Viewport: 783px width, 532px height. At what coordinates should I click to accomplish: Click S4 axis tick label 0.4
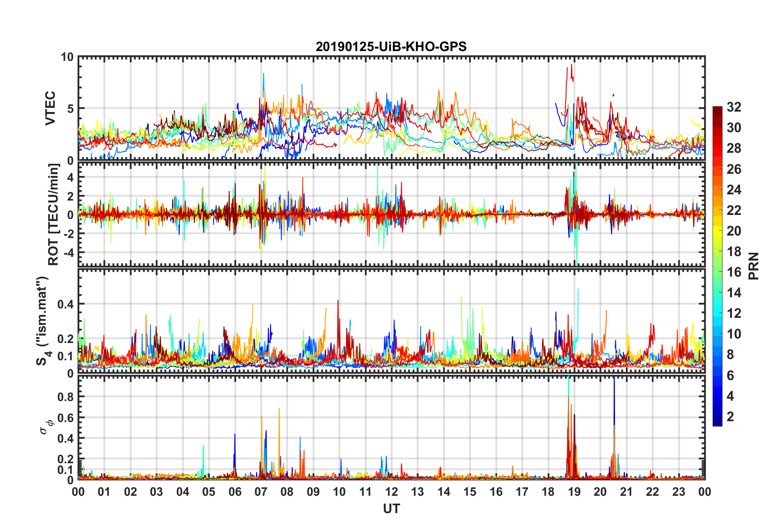65,304
